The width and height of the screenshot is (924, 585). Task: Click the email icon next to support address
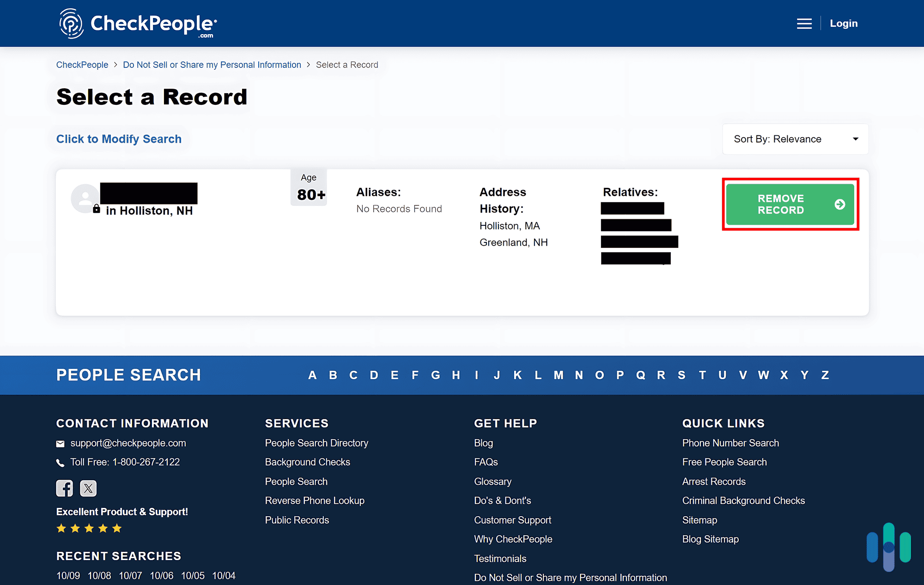point(61,444)
